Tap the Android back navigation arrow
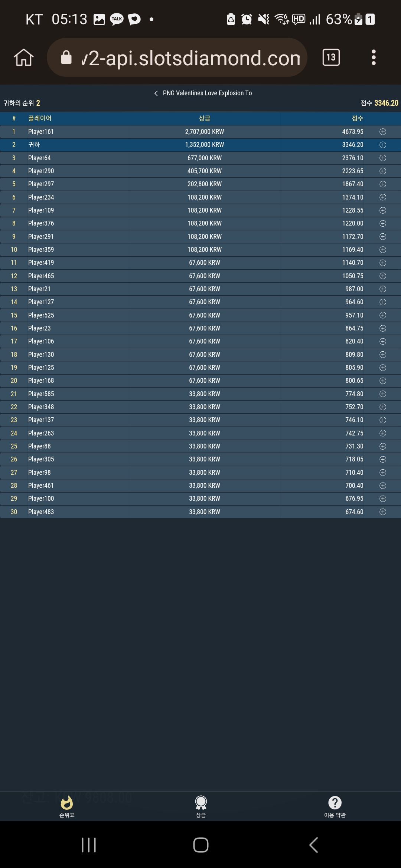This screenshot has height=868, width=401. (x=313, y=845)
